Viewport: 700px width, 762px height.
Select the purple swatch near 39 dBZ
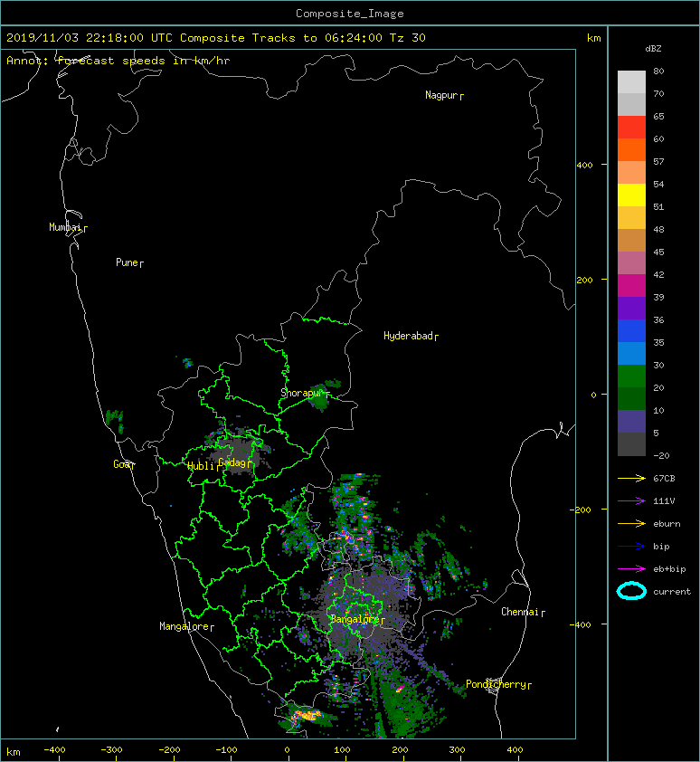click(631, 308)
